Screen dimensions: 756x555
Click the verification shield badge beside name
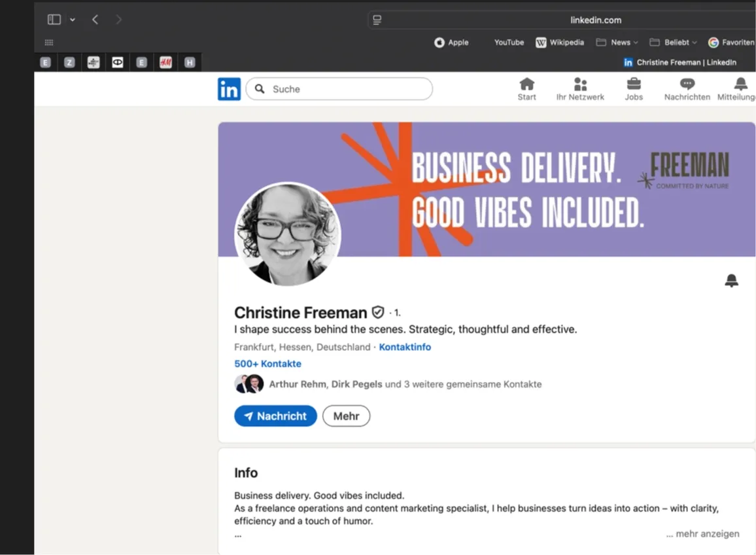tap(378, 312)
